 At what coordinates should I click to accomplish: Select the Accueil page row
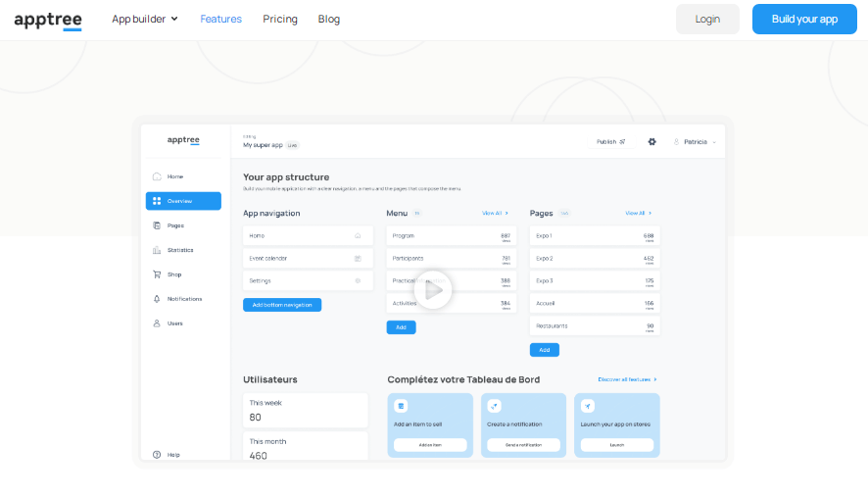pos(595,304)
